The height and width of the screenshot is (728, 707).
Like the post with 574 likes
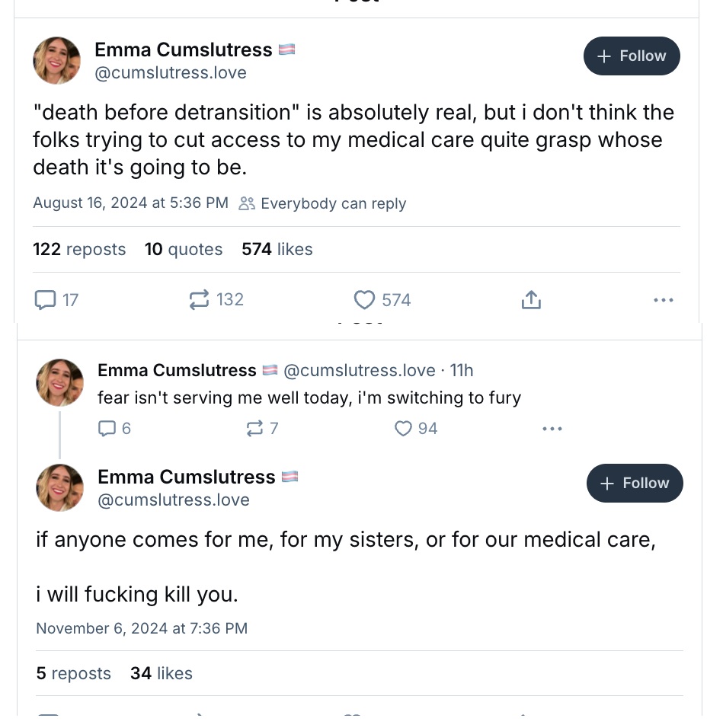[x=365, y=300]
